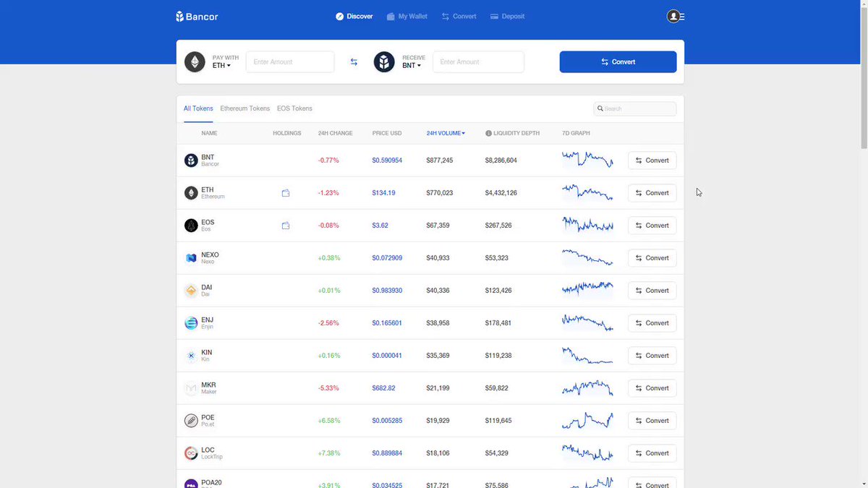This screenshot has width=868, height=488.
Task: Click the Ethereum token logo in list
Action: (191, 193)
